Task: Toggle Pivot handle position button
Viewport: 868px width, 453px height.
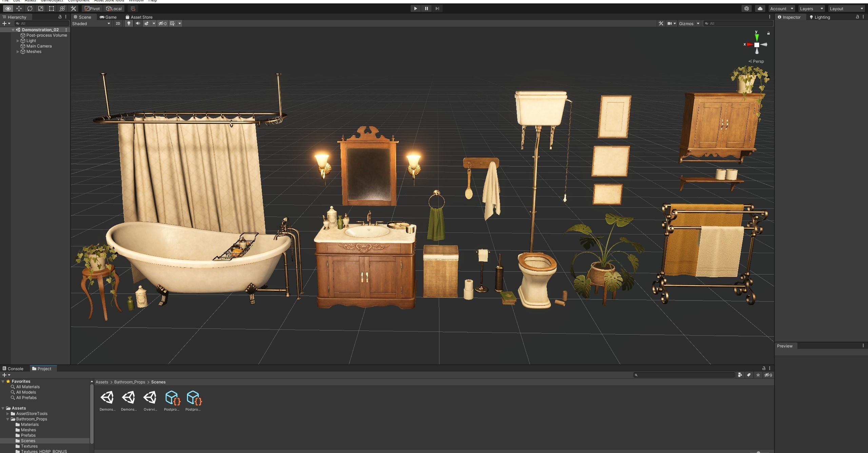Action: 92,8
